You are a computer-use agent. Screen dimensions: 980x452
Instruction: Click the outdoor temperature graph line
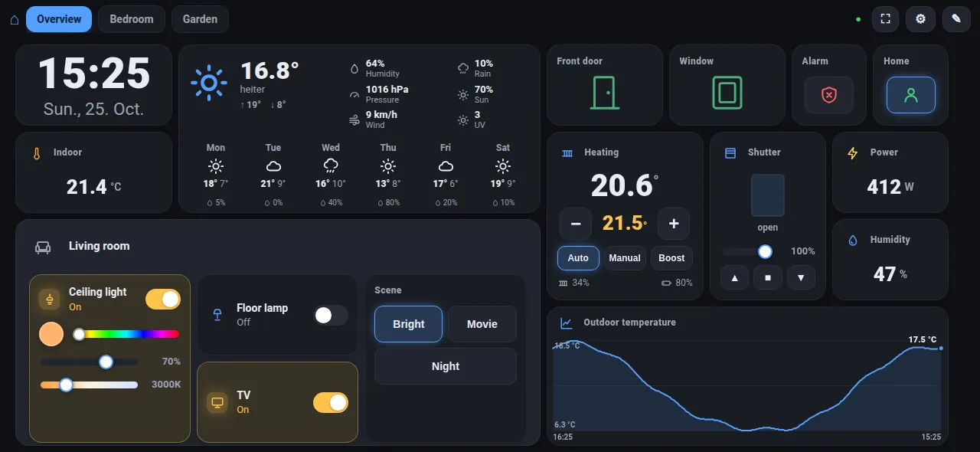point(746,386)
